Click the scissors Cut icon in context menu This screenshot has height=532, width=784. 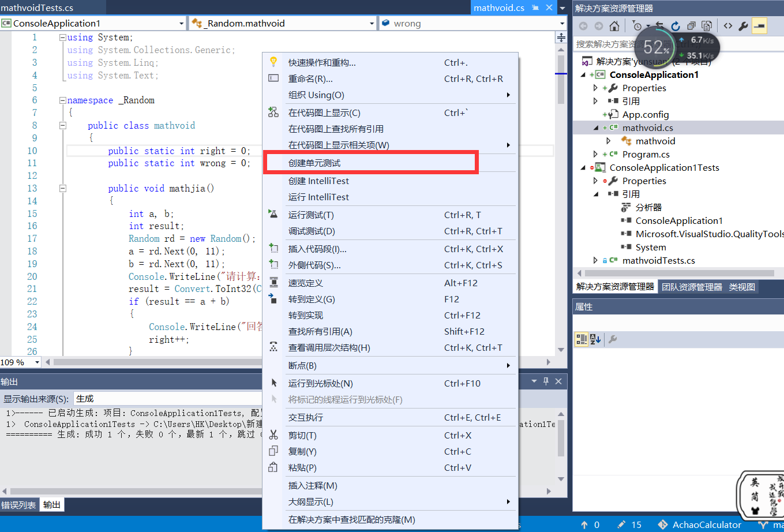point(274,435)
